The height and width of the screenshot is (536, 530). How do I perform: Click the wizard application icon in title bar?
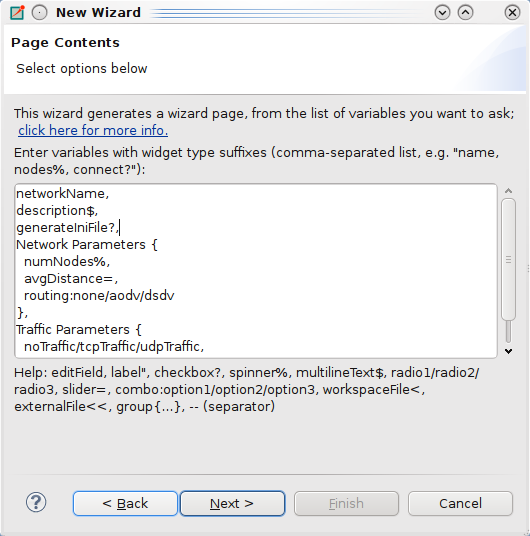(x=17, y=13)
